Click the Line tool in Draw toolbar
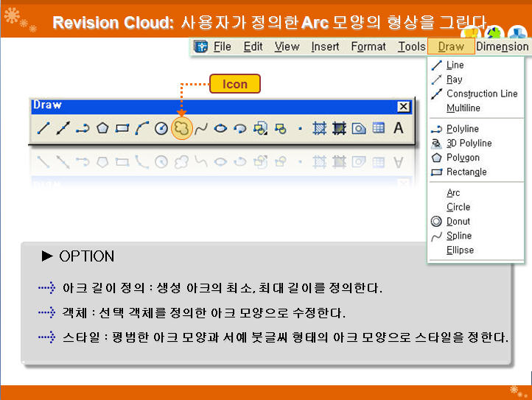532x400 pixels. click(x=44, y=128)
